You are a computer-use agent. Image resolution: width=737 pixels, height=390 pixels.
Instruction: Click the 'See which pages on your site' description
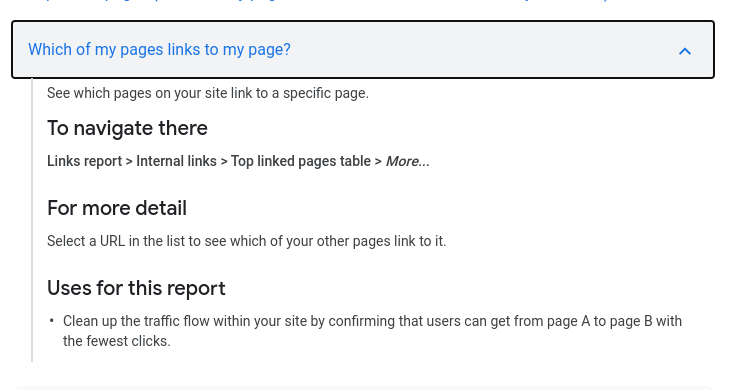208,93
